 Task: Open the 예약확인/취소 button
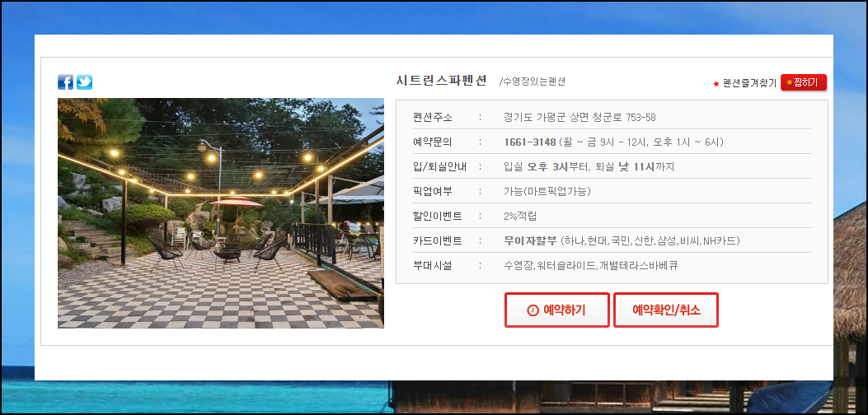(666, 310)
